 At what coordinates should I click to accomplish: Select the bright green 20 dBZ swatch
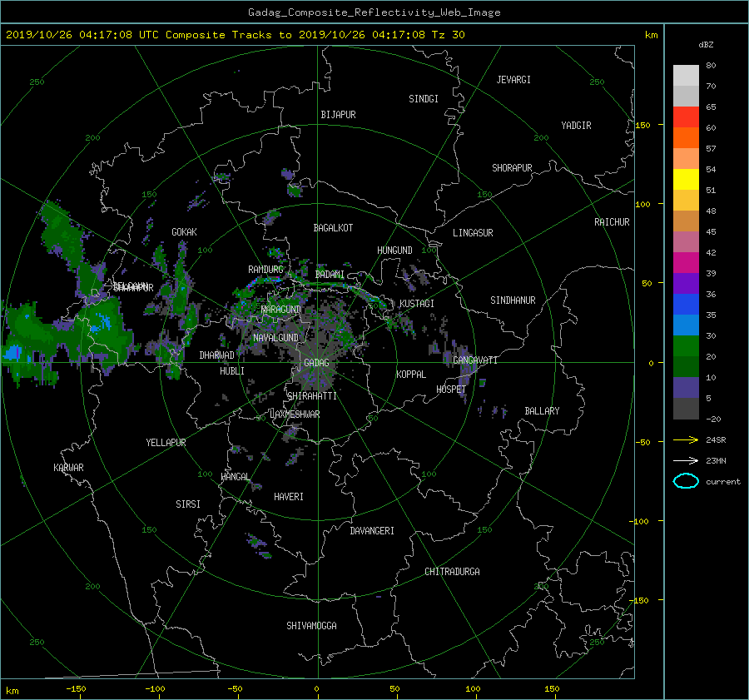[686, 346]
